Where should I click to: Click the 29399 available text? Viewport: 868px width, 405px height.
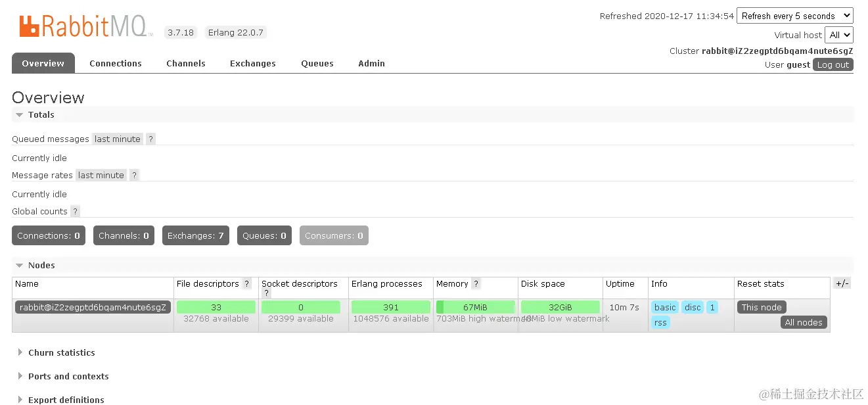tap(301, 318)
